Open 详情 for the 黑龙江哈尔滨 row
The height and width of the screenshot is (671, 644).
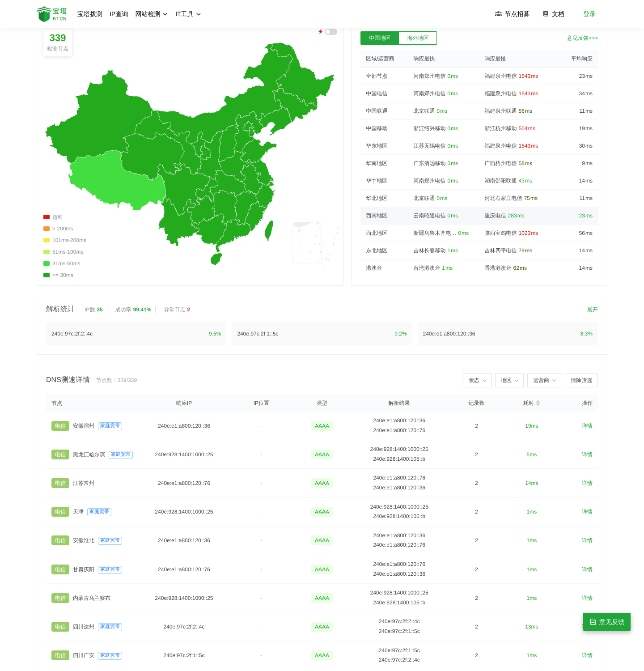[587, 454]
